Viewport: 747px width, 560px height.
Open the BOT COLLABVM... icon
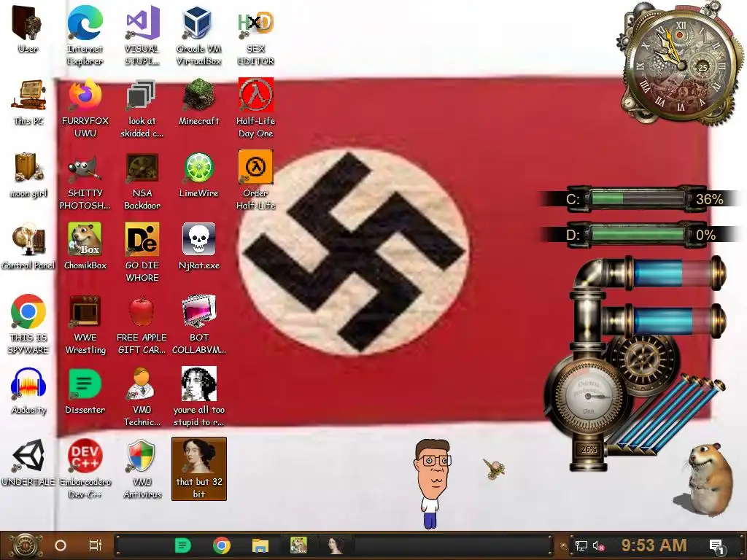click(198, 324)
